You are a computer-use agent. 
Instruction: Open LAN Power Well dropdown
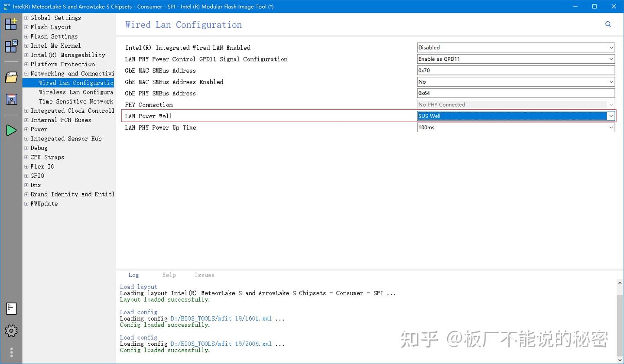[x=516, y=116]
